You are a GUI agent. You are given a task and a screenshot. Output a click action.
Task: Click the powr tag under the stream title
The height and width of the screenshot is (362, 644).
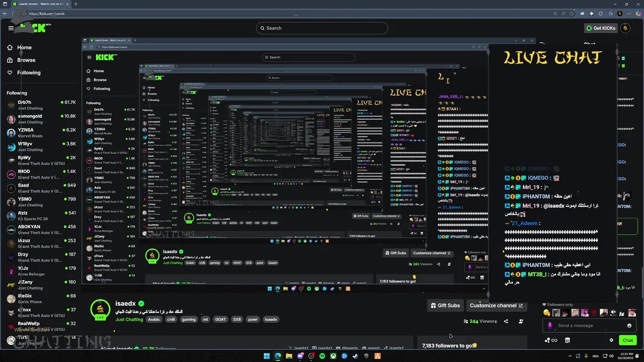[x=253, y=319]
